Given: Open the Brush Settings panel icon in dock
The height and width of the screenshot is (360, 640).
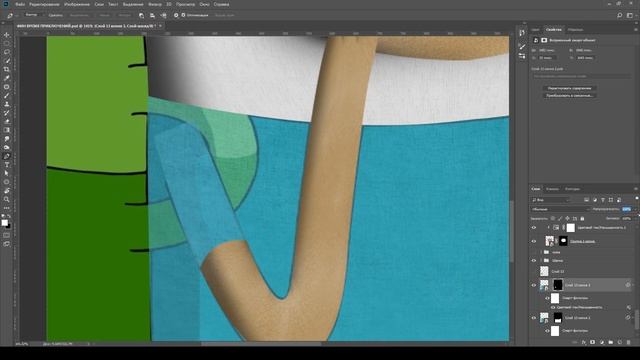Looking at the screenshot, I should tap(522, 47).
